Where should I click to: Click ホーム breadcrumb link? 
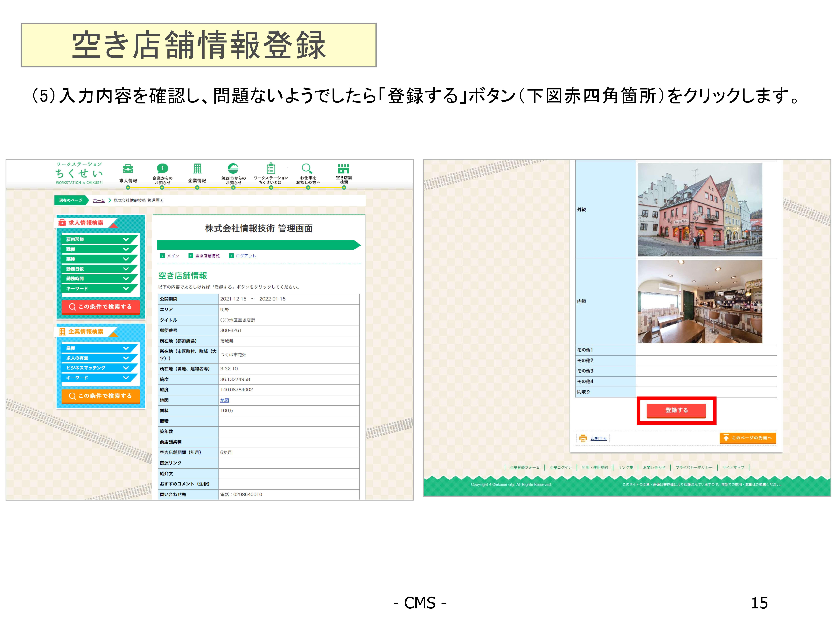tap(99, 200)
